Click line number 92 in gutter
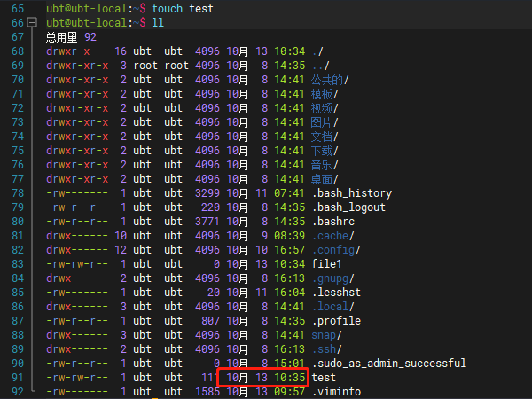The height and width of the screenshot is (399, 532). coord(18,392)
